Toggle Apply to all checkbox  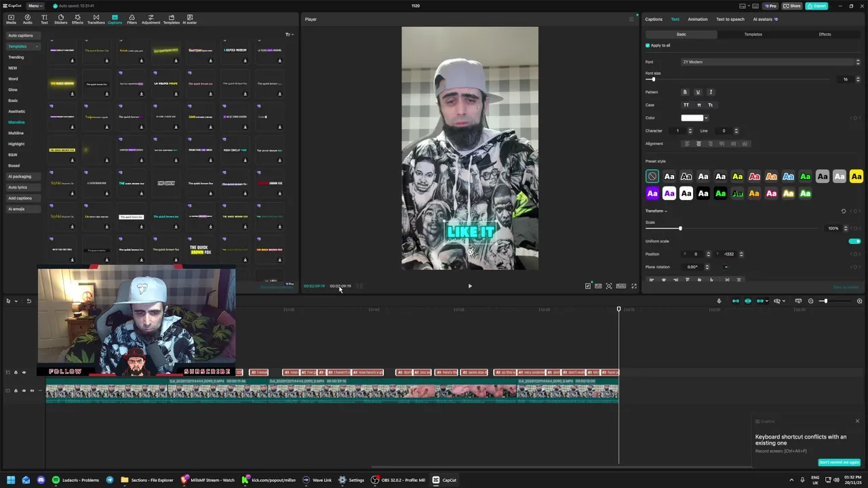coord(648,45)
